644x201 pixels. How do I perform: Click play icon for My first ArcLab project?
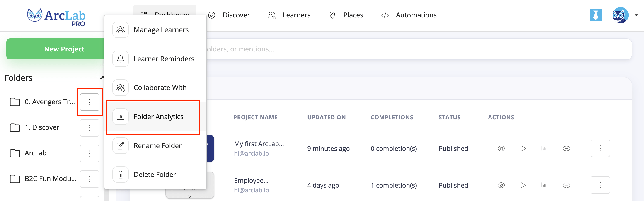523,148
